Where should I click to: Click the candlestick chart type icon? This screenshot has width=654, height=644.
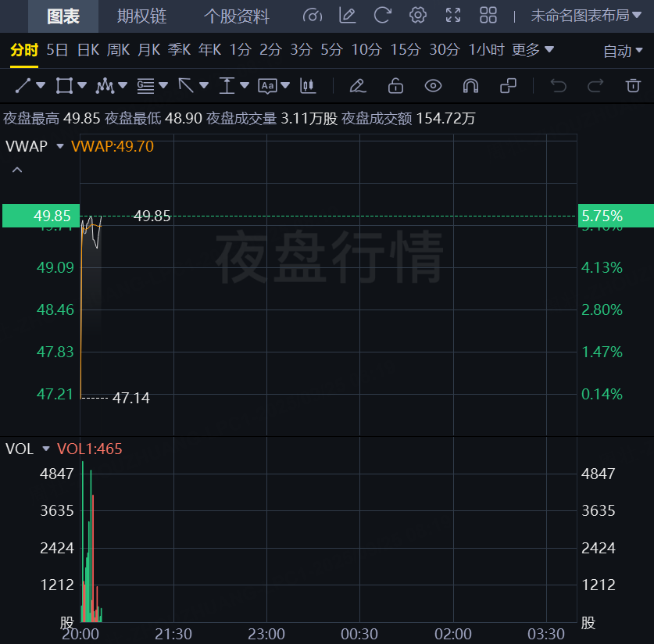[x=308, y=85]
